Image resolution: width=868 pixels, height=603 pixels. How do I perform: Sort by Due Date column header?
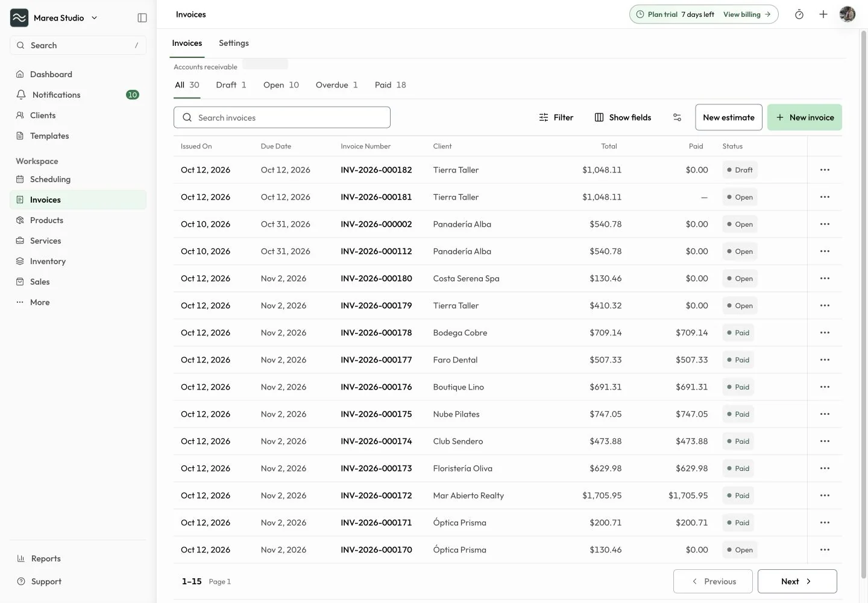[x=275, y=147]
